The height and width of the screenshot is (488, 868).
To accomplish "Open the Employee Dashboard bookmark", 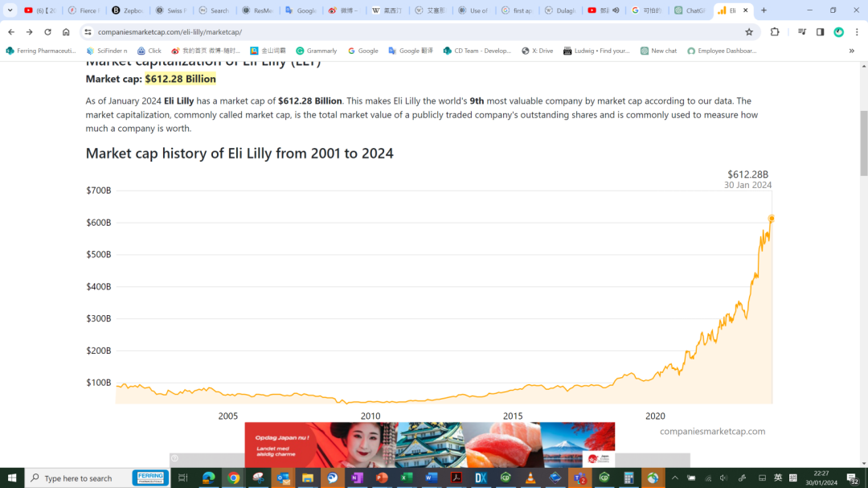I will [721, 51].
